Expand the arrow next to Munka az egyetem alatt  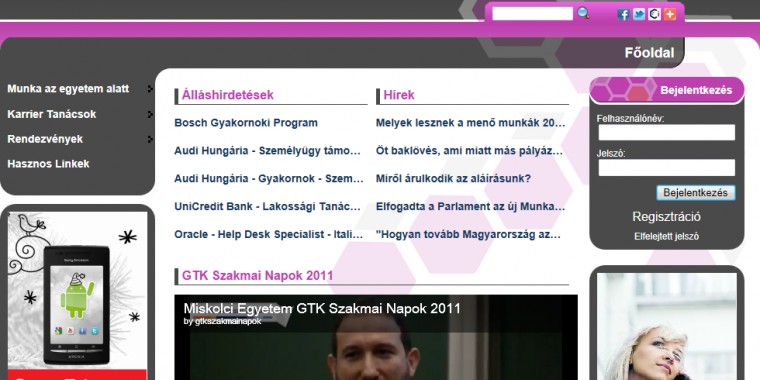pos(150,89)
